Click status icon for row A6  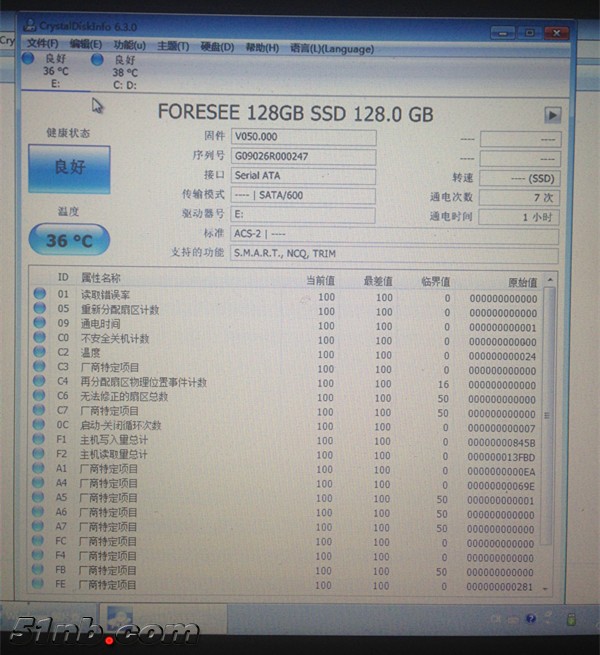38,512
